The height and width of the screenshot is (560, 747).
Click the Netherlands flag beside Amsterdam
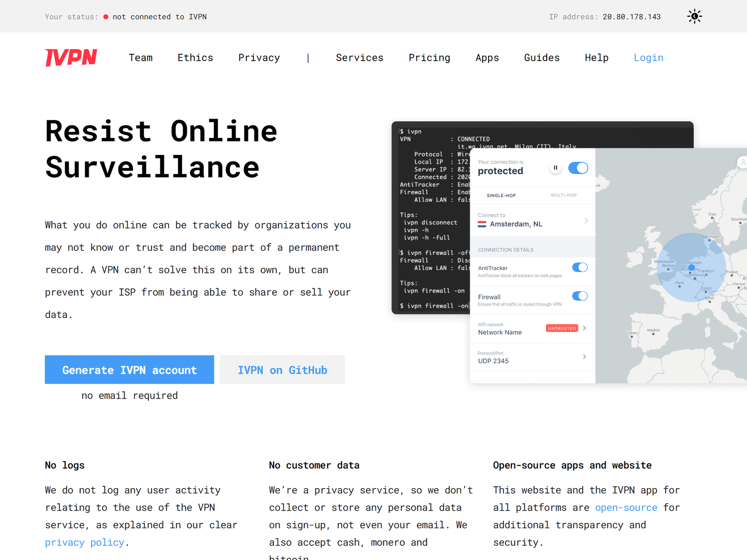(x=482, y=224)
